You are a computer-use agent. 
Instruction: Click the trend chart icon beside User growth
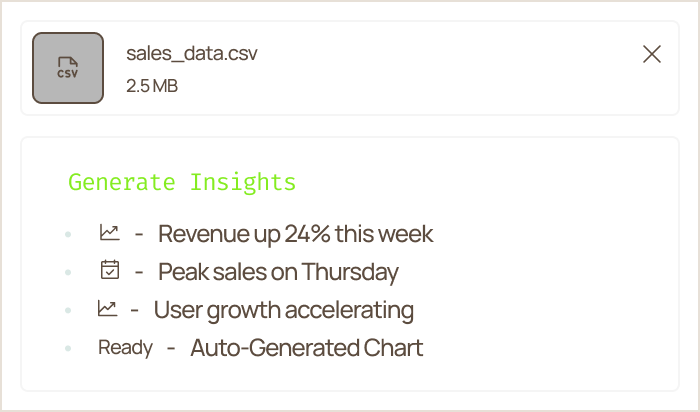point(107,308)
